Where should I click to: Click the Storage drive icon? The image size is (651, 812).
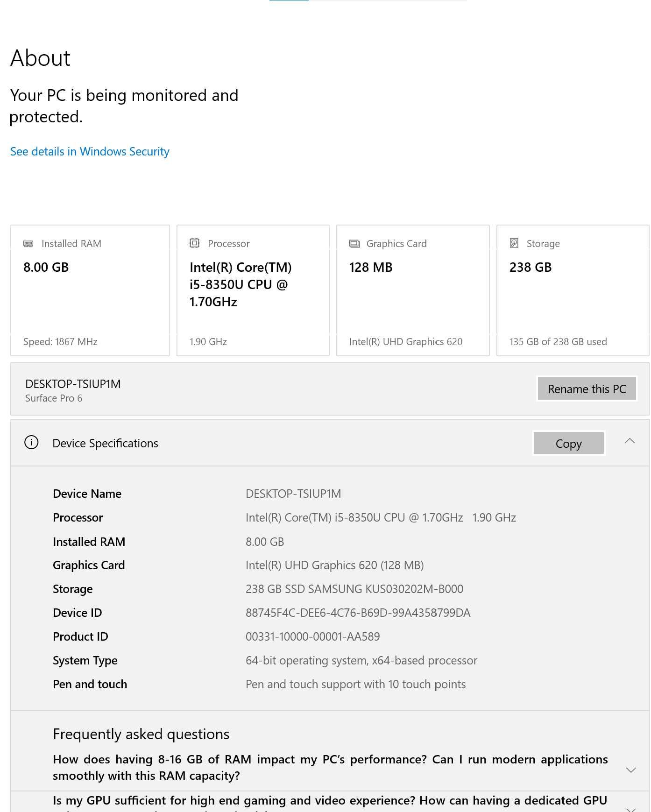[514, 243]
